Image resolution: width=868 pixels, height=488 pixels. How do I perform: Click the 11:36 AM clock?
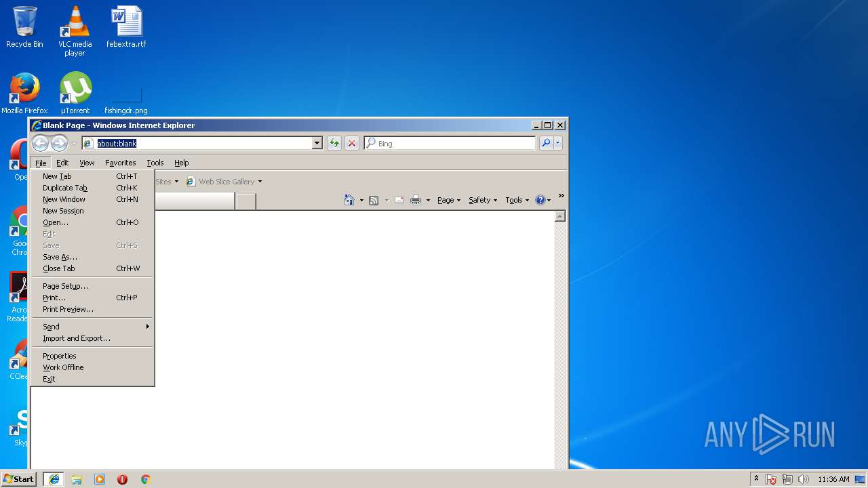833,479
